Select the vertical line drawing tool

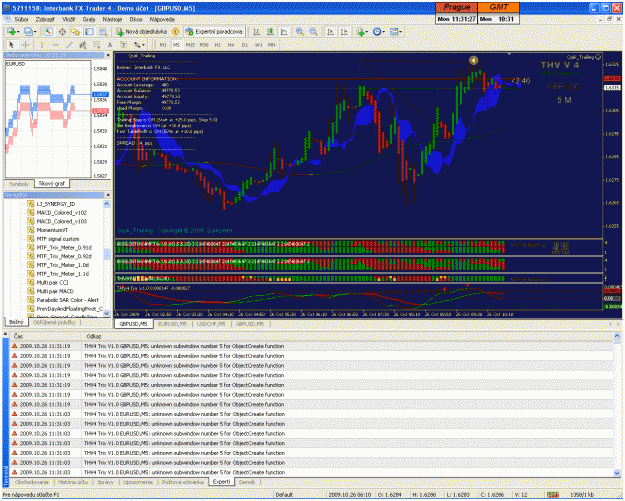[41, 45]
